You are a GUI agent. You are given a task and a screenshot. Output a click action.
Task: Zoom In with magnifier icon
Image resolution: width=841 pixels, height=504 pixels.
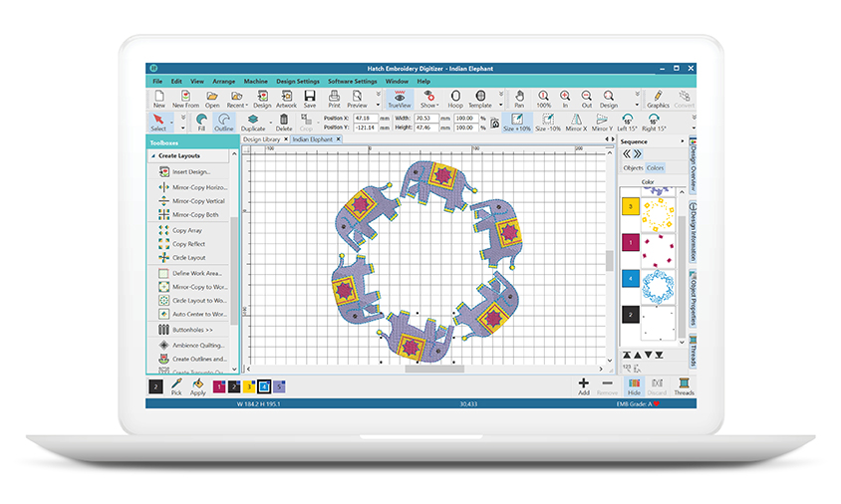click(565, 99)
